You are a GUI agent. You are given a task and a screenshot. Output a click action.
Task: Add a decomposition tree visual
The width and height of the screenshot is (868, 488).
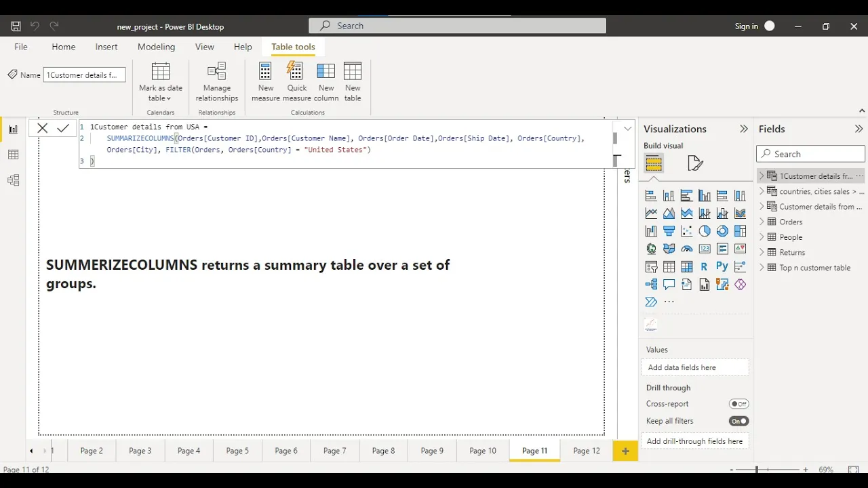[651, 284]
